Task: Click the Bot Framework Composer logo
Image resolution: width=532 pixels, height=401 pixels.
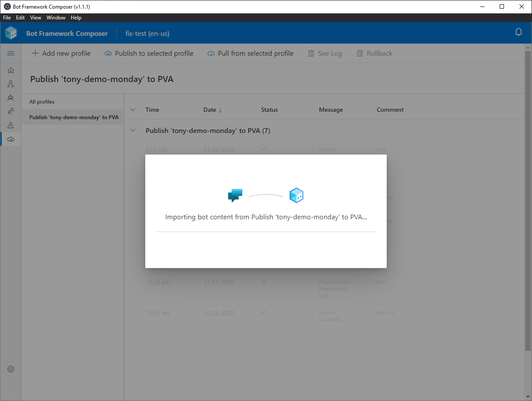Action: 11,33
